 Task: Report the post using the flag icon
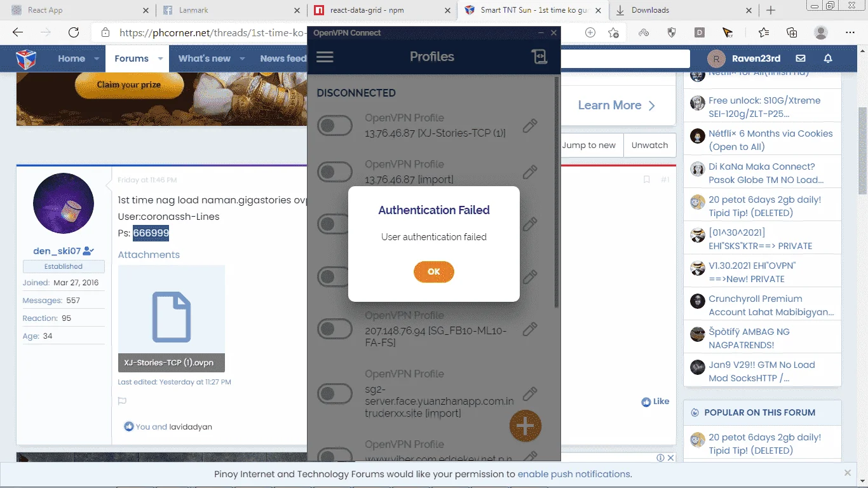(122, 401)
